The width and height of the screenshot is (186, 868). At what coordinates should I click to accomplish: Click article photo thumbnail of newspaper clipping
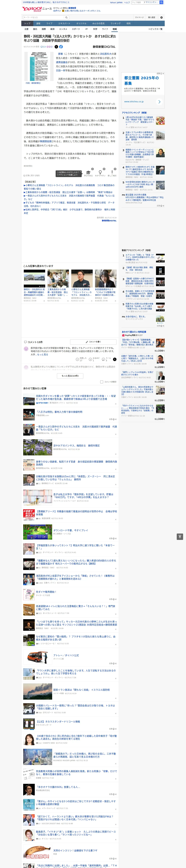[39, 66]
